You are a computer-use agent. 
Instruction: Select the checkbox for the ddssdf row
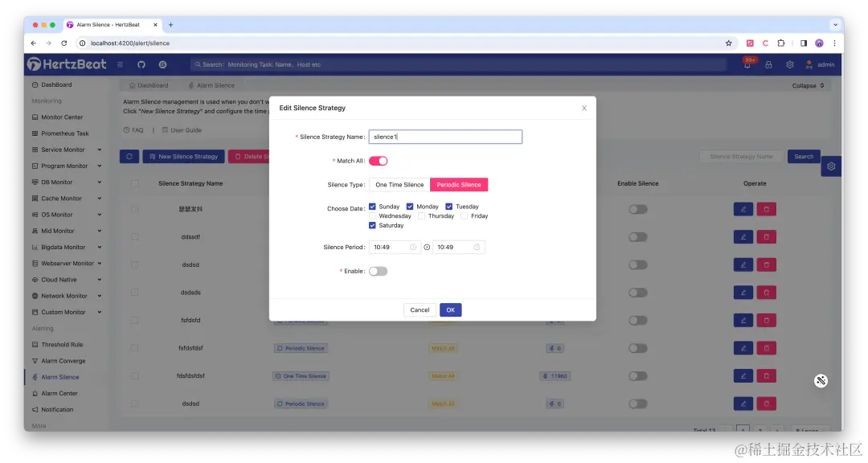(x=134, y=237)
